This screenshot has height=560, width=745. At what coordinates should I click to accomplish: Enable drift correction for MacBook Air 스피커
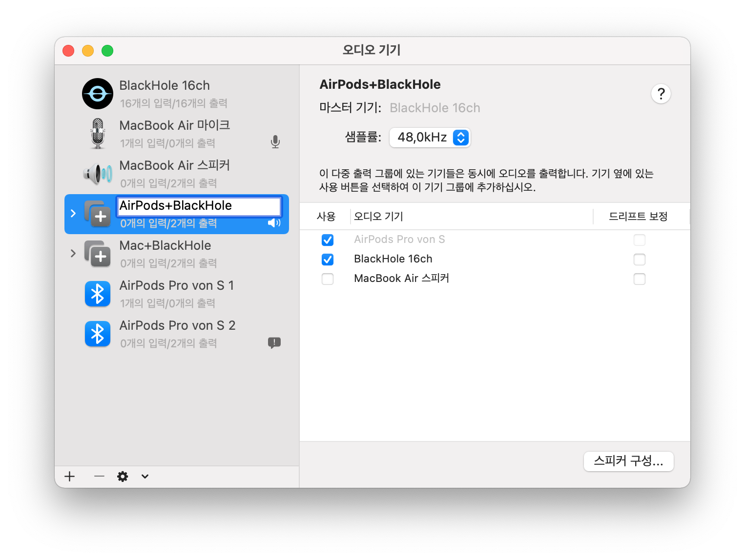(640, 279)
